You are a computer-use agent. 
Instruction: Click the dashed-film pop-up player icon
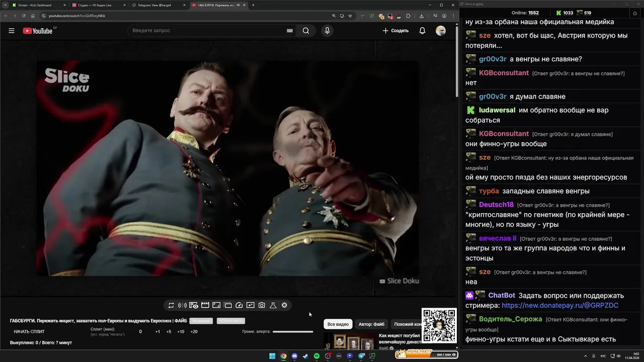coord(227,305)
